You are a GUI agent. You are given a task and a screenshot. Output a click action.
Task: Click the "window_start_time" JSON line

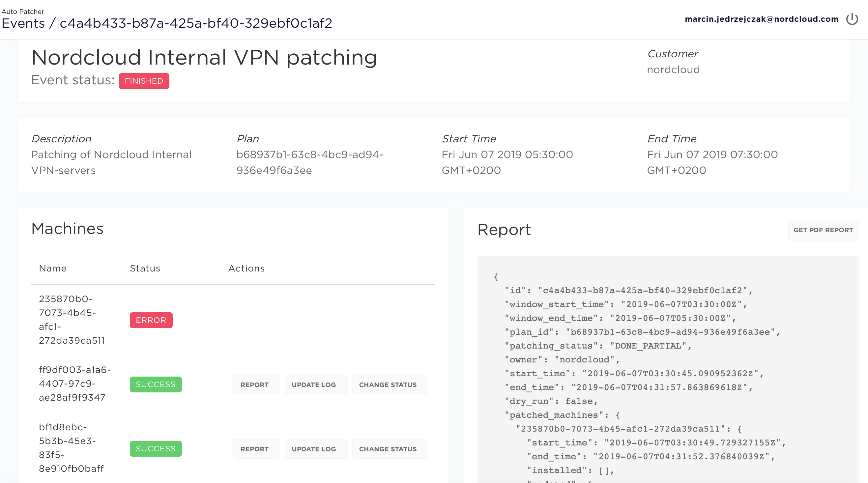[626, 304]
